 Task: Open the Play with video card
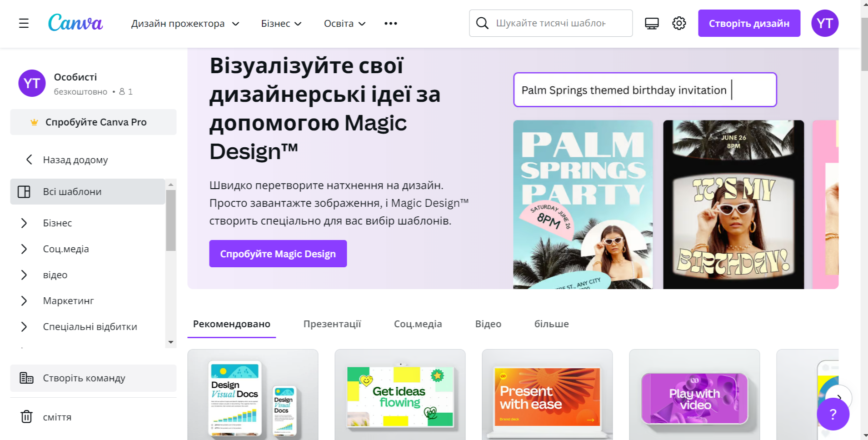pyautogui.click(x=694, y=395)
